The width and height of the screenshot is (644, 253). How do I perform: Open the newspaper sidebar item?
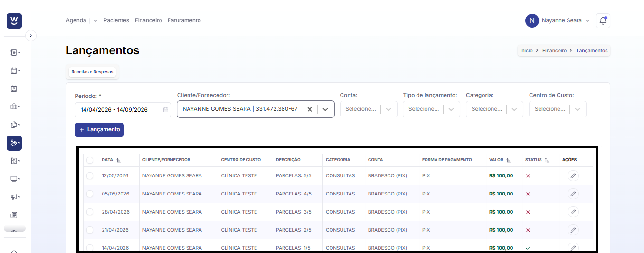[14, 215]
